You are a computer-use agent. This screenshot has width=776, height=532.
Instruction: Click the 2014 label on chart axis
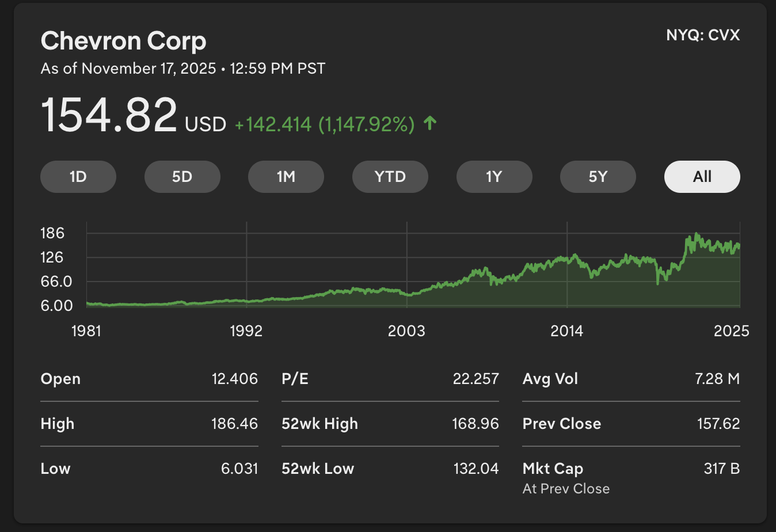click(566, 331)
